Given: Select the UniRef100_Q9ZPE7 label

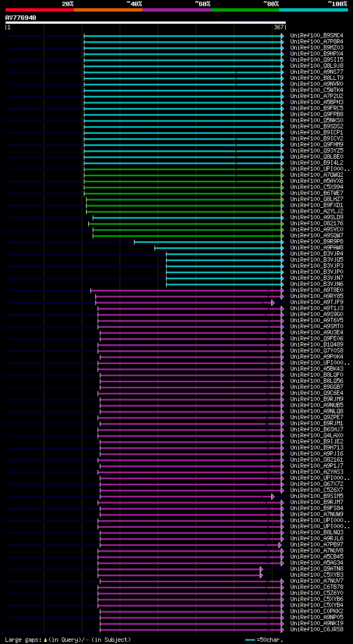Looking at the screenshot, I should [317, 417].
